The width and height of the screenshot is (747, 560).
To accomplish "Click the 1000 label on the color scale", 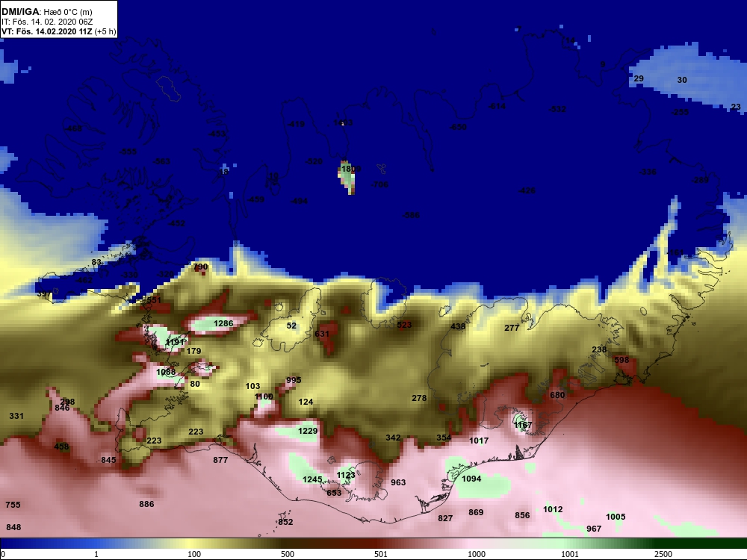I will tap(477, 554).
